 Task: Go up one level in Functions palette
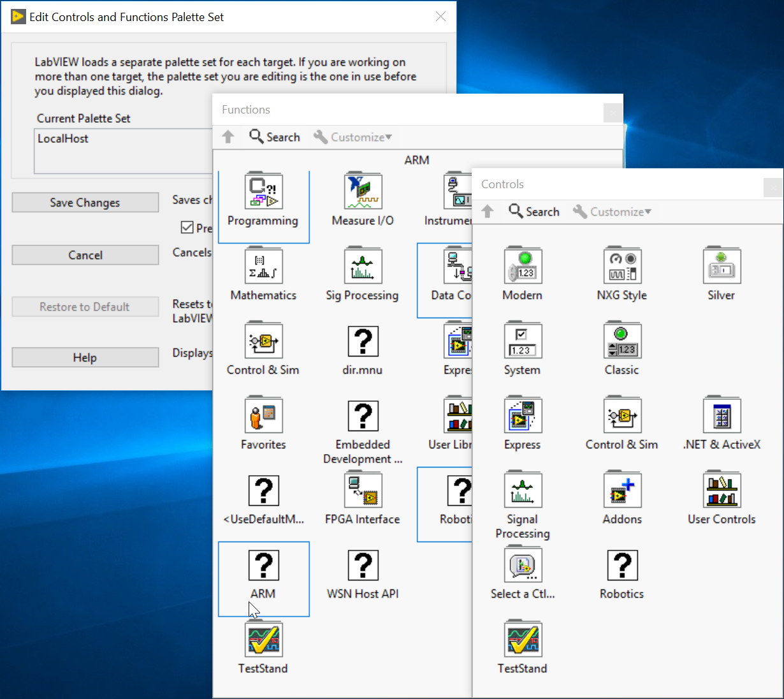point(228,137)
